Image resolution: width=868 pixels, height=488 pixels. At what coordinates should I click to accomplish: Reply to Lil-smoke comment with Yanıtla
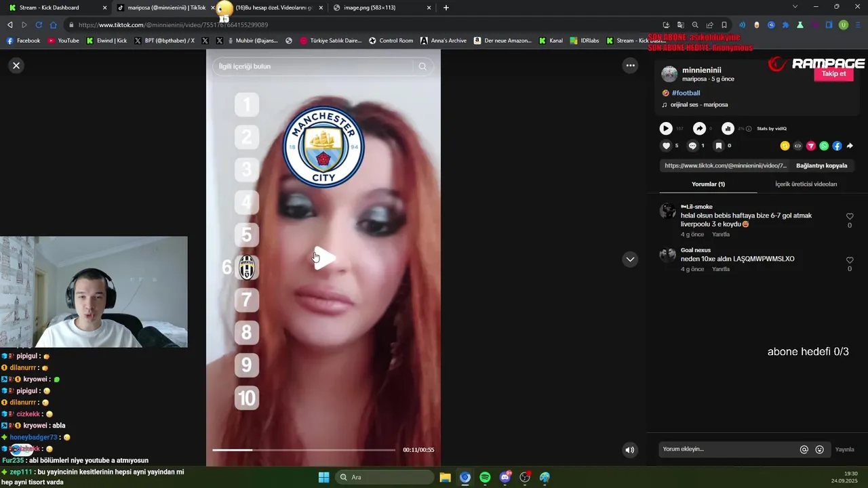point(721,235)
